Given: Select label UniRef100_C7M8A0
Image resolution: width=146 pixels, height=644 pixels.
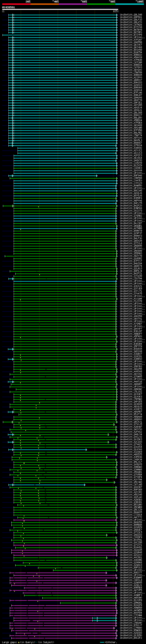Looking at the screenshot, I should [131, 628].
